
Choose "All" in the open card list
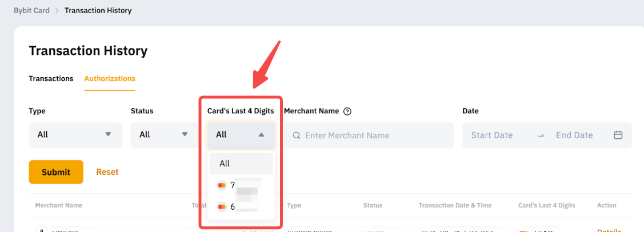coord(241,163)
